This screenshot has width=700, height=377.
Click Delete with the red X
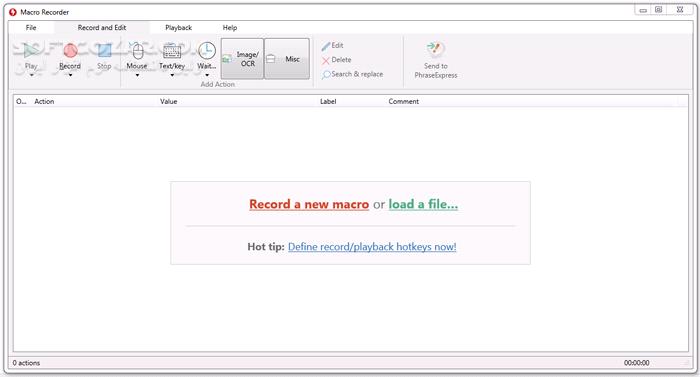click(337, 60)
